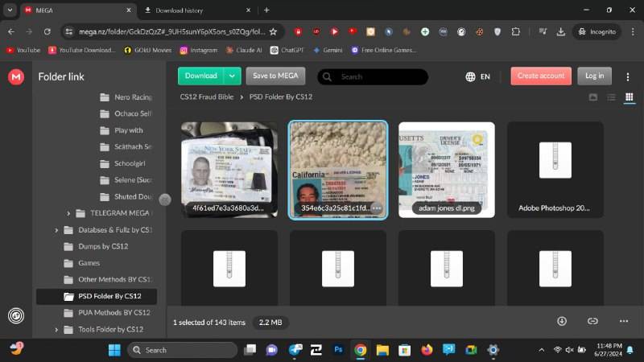Click the get link icon in bottom bar
Screen dimensions: 644x362
[592, 321]
